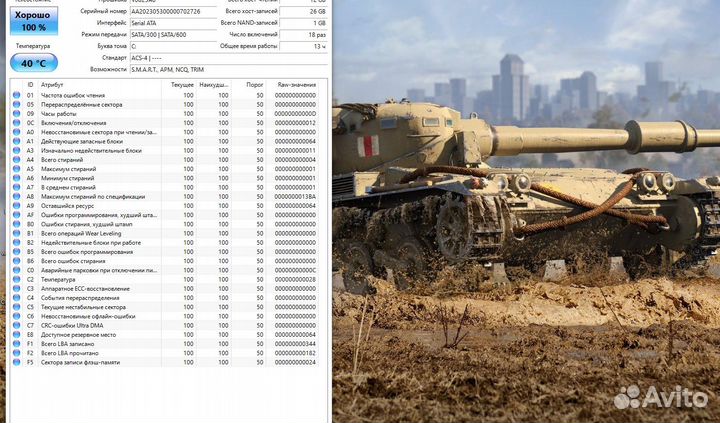Image resolution: width=720 pixels, height=423 pixels.
Task: Click status dot for attribute A8
Action: [x=17, y=196]
